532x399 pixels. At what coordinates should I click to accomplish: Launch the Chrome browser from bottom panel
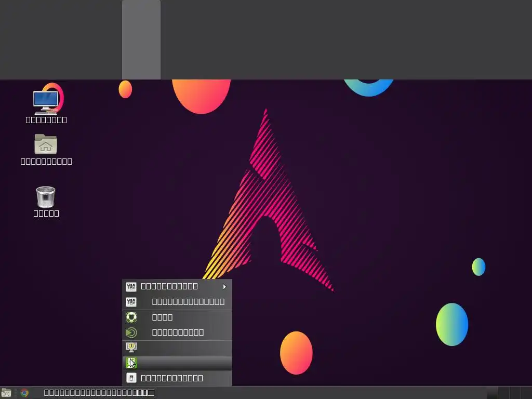click(x=24, y=393)
